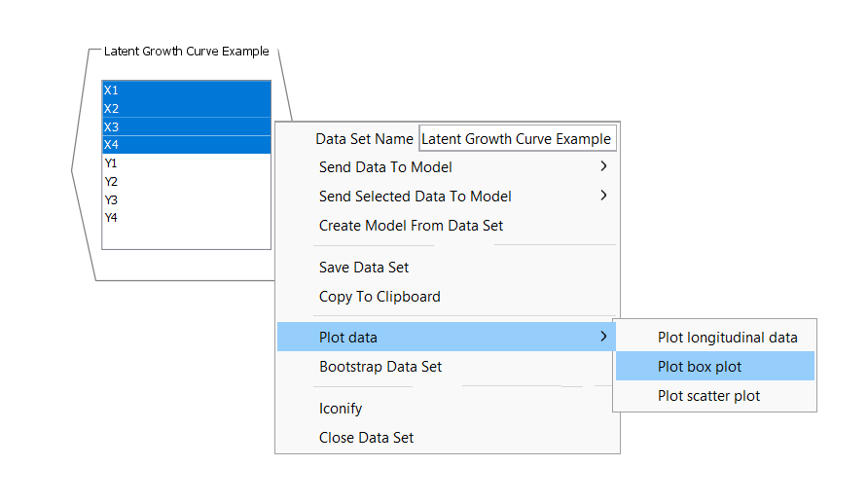Select variable X1 in the data list

[x=185, y=90]
